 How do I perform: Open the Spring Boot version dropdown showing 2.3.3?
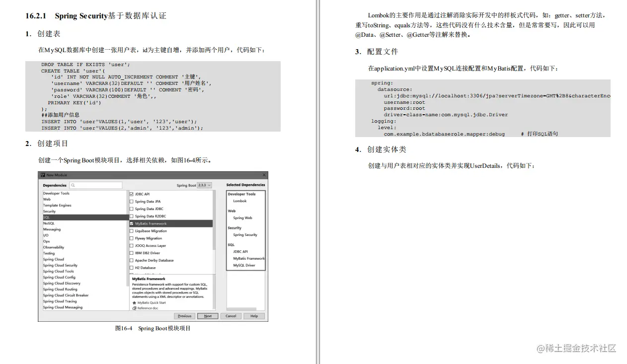(204, 185)
